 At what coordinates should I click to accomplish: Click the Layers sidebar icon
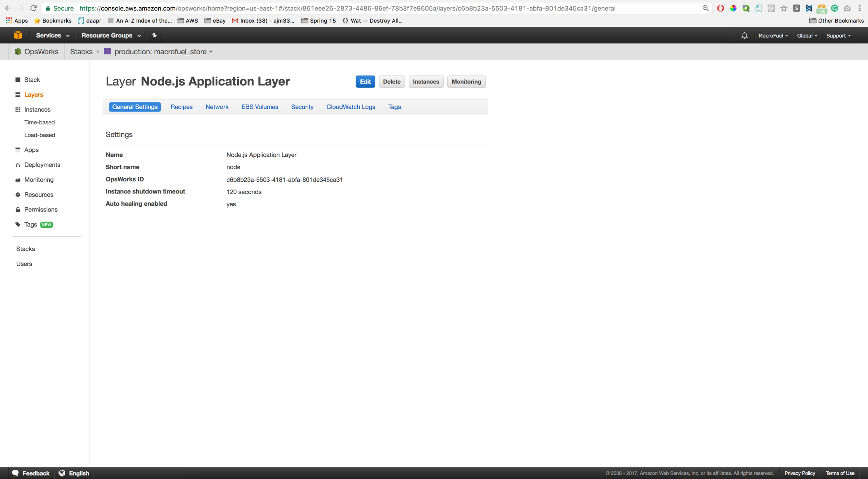[x=18, y=94]
